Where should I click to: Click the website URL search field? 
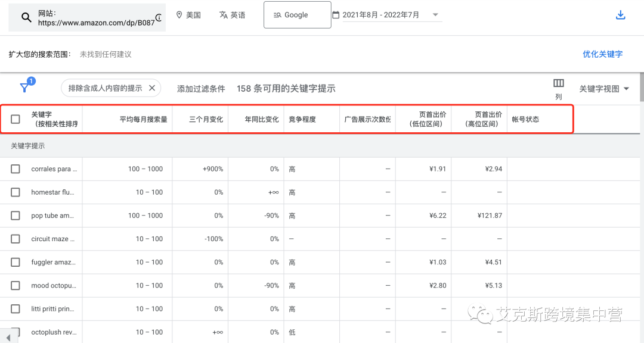pyautogui.click(x=95, y=18)
